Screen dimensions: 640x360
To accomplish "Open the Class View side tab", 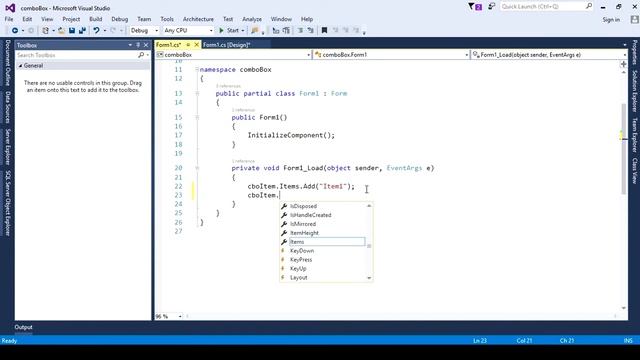I will tap(634, 171).
